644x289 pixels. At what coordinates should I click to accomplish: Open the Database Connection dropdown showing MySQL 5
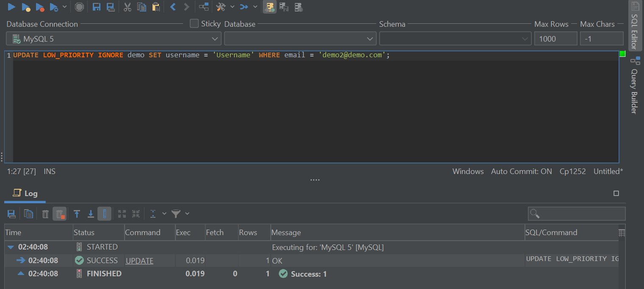pos(113,38)
